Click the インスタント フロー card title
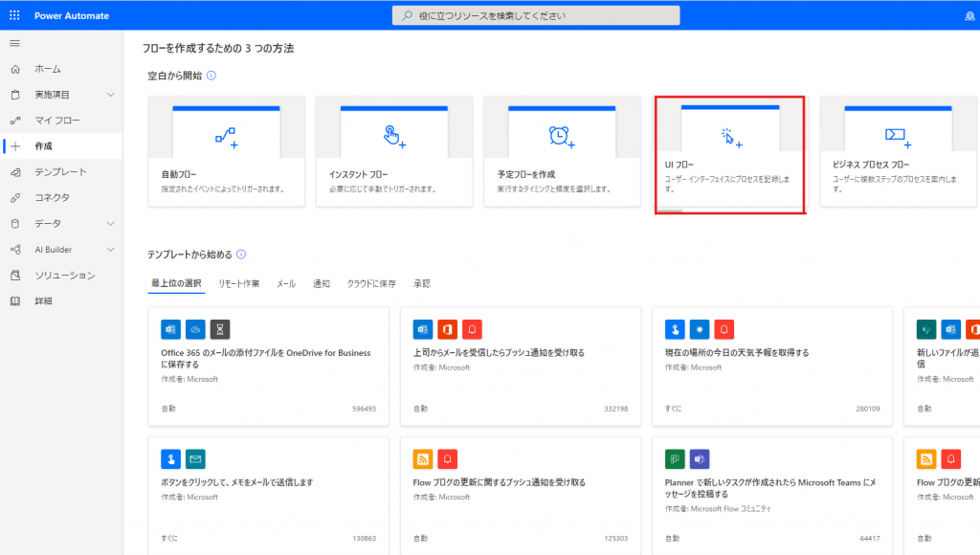 point(359,174)
